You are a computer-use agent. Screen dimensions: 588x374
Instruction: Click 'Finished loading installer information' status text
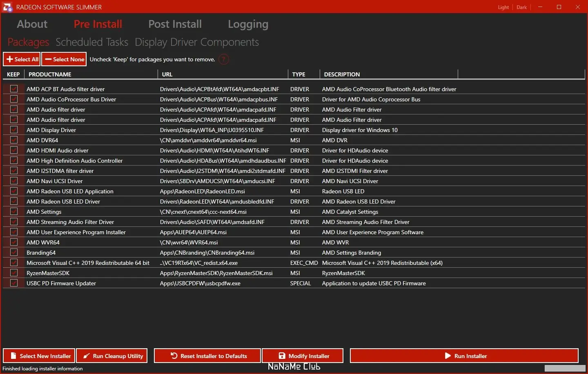(42, 369)
